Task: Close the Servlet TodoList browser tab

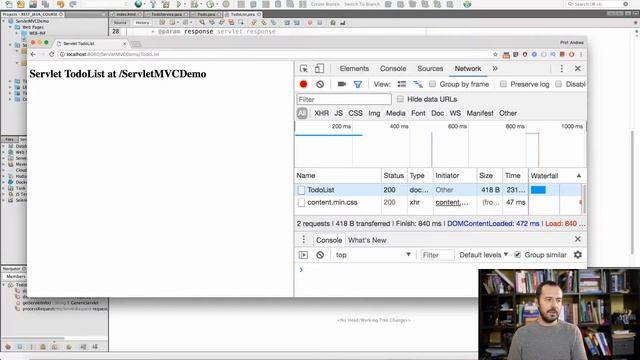Action: 124,43
